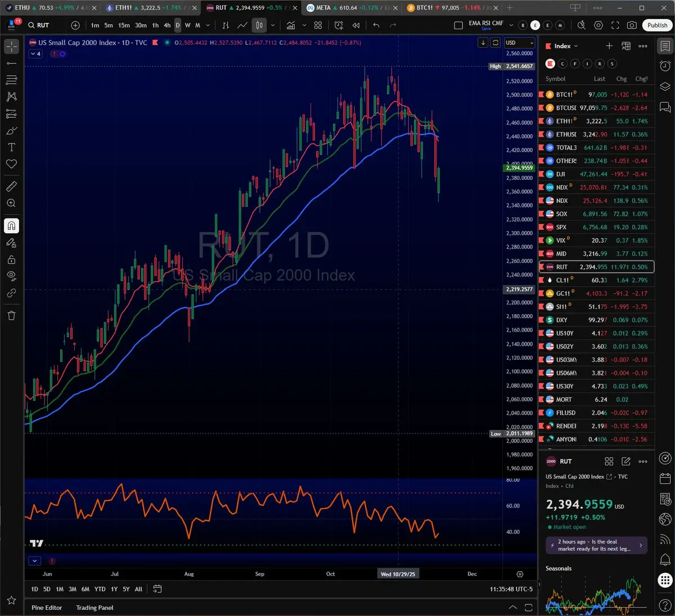This screenshot has width=675, height=616.
Task: Expand the timeframe interval dropdown
Action: click(208, 25)
